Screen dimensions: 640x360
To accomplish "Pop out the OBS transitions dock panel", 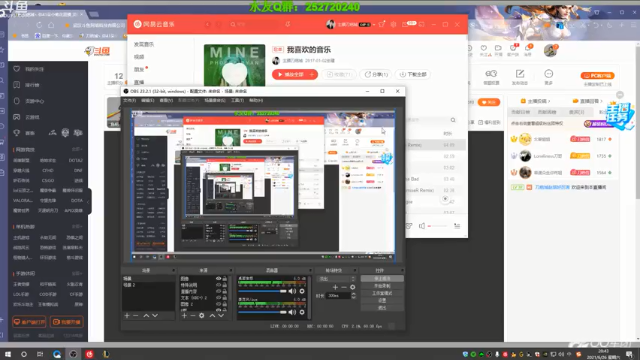I will click(354, 270).
